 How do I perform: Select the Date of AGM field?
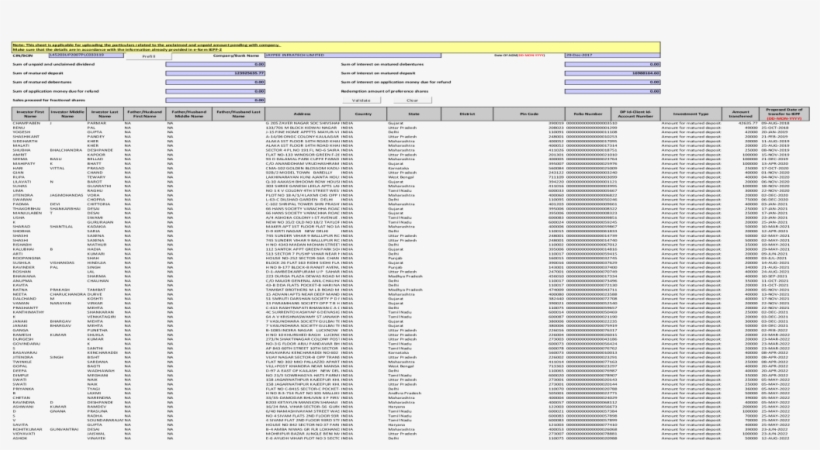coord(612,55)
